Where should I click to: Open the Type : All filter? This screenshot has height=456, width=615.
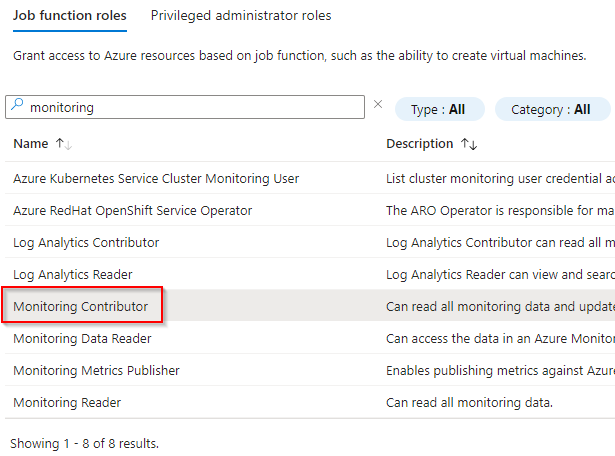[439, 109]
